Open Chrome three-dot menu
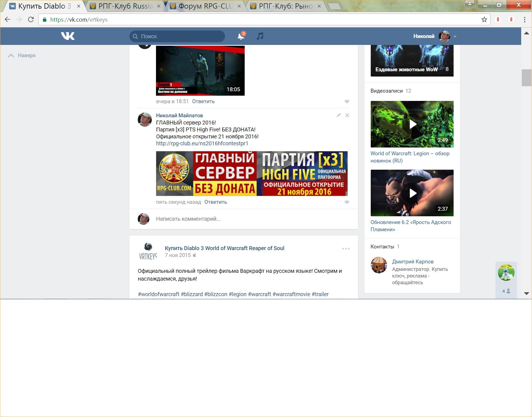This screenshot has width=532, height=417. point(525,19)
